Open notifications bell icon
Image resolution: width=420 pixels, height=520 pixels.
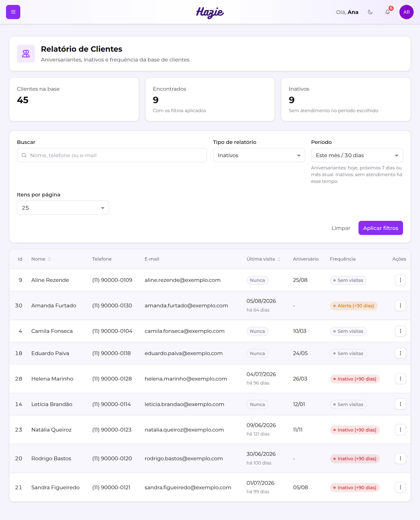coord(387,12)
